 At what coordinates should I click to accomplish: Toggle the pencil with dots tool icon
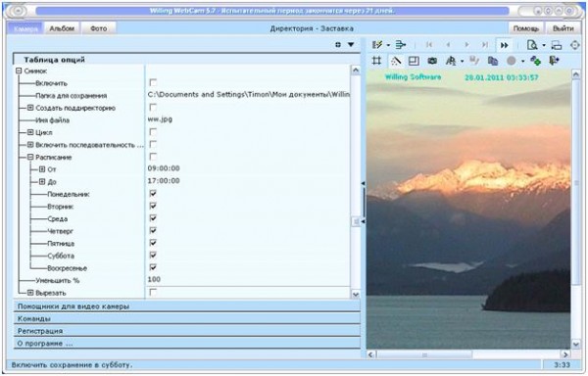click(396, 61)
